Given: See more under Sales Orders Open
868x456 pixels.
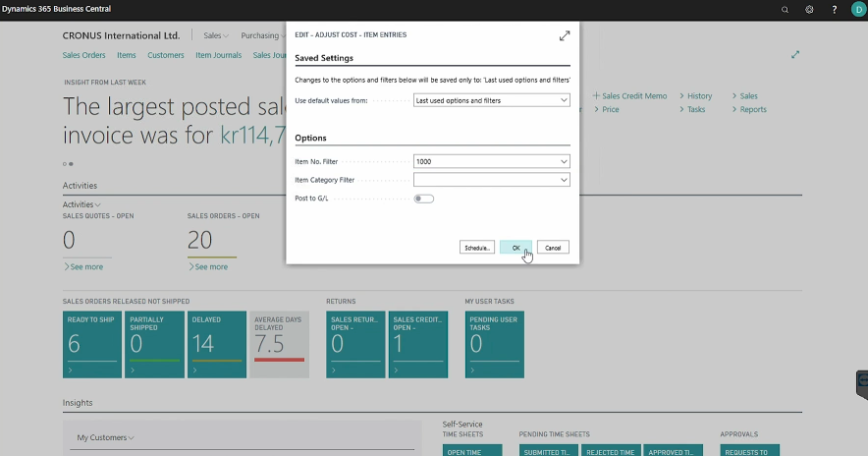Looking at the screenshot, I should pyautogui.click(x=208, y=266).
